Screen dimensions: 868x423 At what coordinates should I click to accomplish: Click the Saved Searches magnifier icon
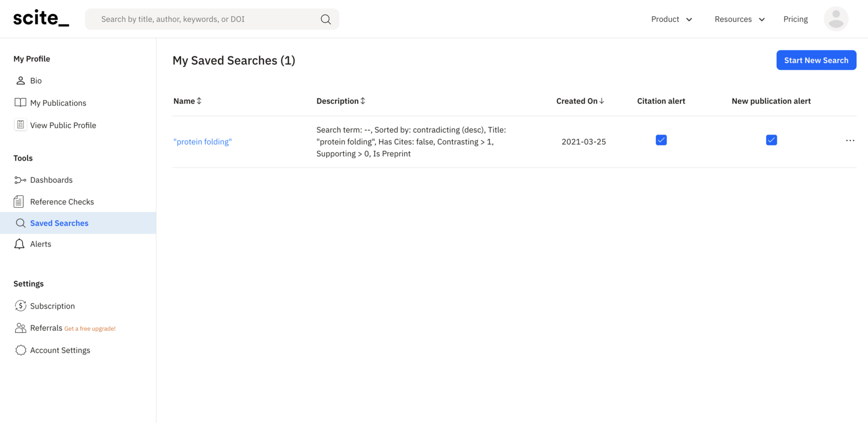click(21, 223)
